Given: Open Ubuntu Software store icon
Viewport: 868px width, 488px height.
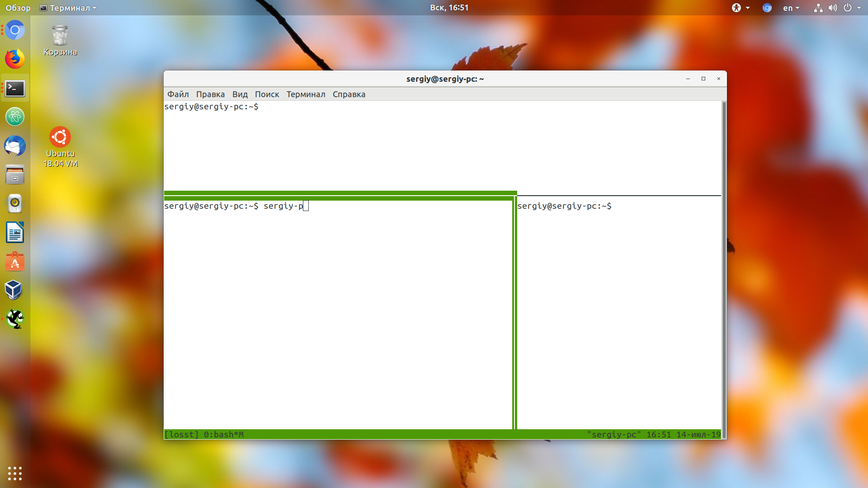Looking at the screenshot, I should click(15, 262).
